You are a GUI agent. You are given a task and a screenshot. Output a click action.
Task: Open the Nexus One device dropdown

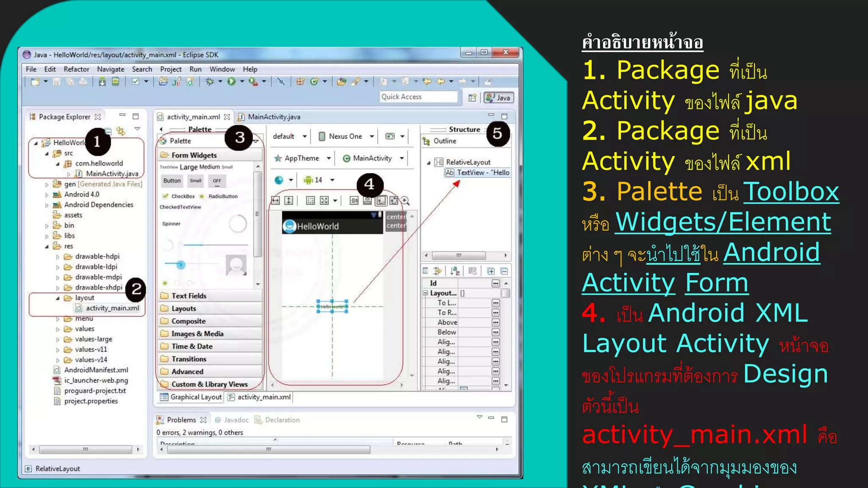(x=346, y=136)
